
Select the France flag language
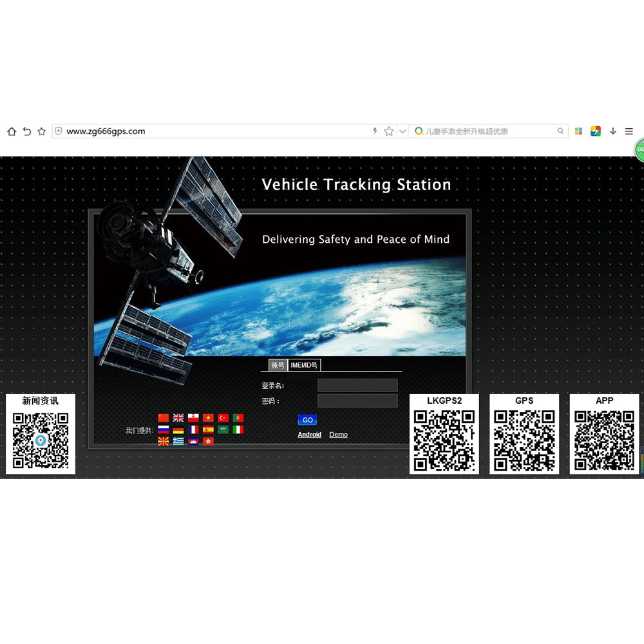pyautogui.click(x=193, y=430)
